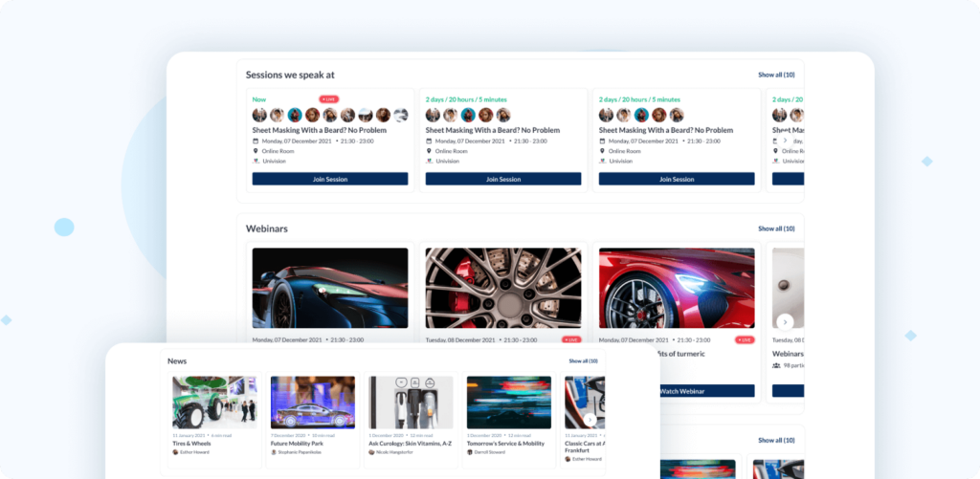Click the Univision logo icon in the third session card
980x479 pixels.
click(x=602, y=162)
